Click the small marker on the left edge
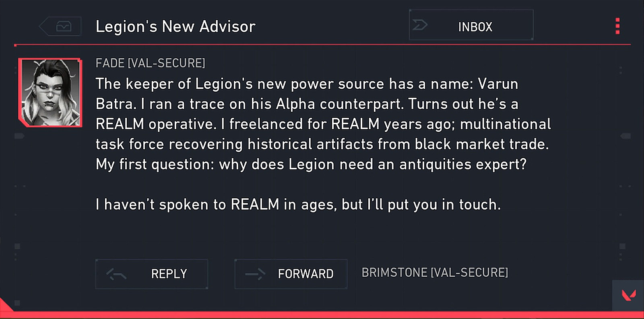Image resolution: width=644 pixels, height=319 pixels. (19, 136)
